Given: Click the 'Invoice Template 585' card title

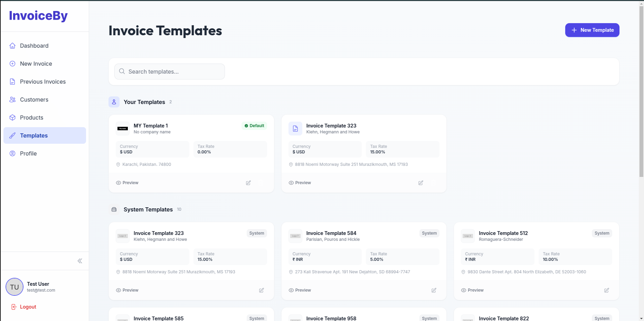Looking at the screenshot, I should [x=159, y=318].
